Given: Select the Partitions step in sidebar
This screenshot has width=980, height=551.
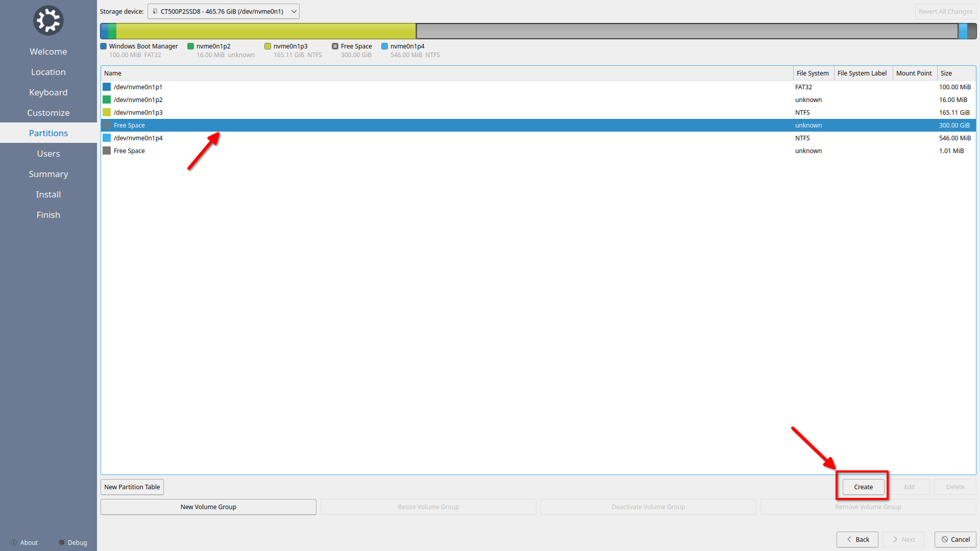Looking at the screenshot, I should [48, 133].
